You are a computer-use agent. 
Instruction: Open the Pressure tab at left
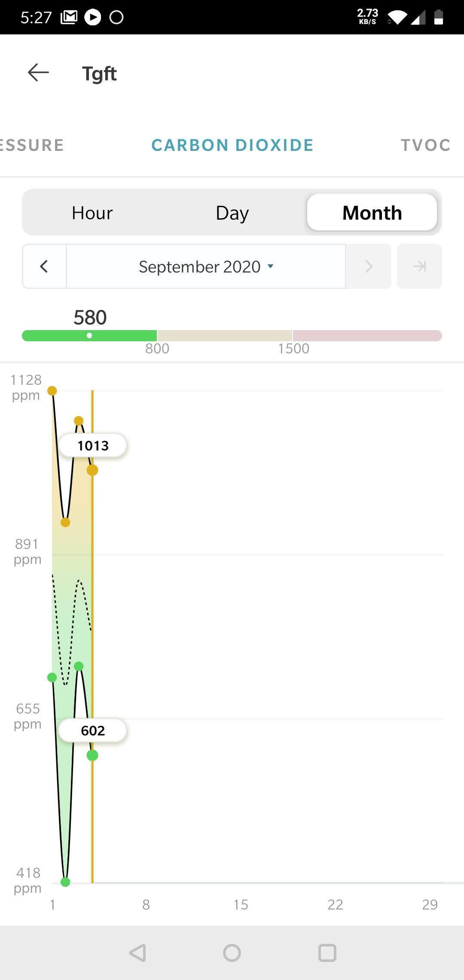click(x=31, y=145)
